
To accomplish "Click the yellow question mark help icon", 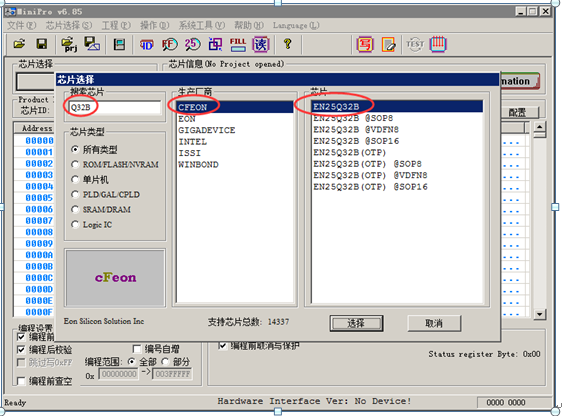I will click(287, 44).
